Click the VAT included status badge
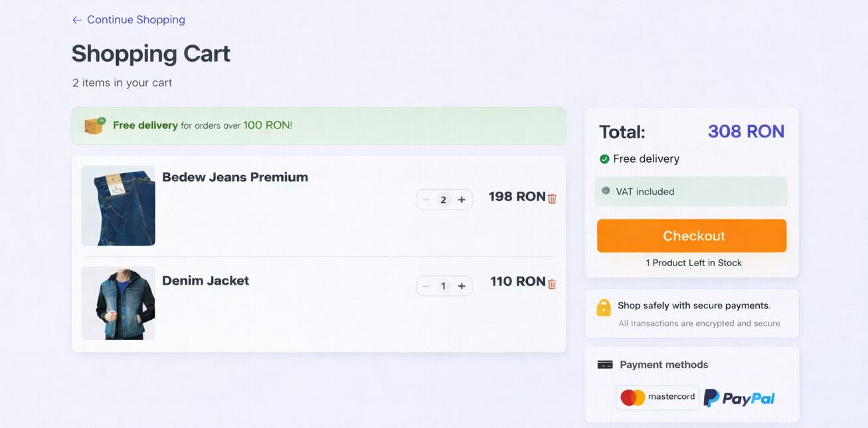 coord(691,191)
